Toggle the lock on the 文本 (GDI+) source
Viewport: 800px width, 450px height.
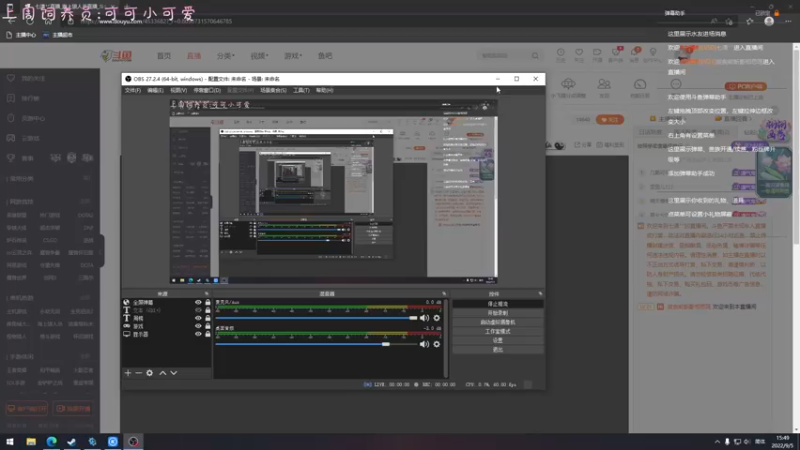tap(208, 310)
